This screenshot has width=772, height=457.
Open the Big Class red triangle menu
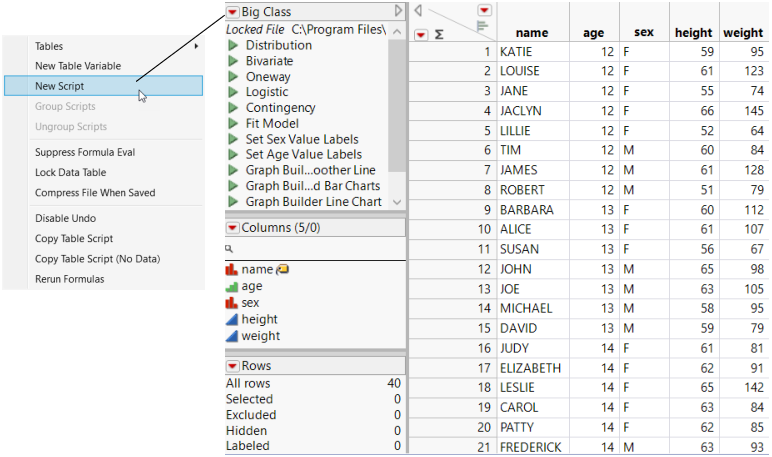[x=233, y=11]
